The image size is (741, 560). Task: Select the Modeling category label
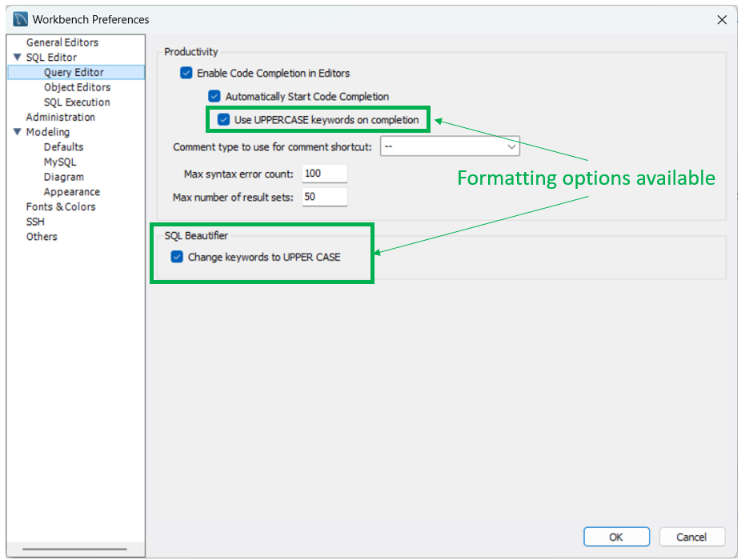(48, 132)
